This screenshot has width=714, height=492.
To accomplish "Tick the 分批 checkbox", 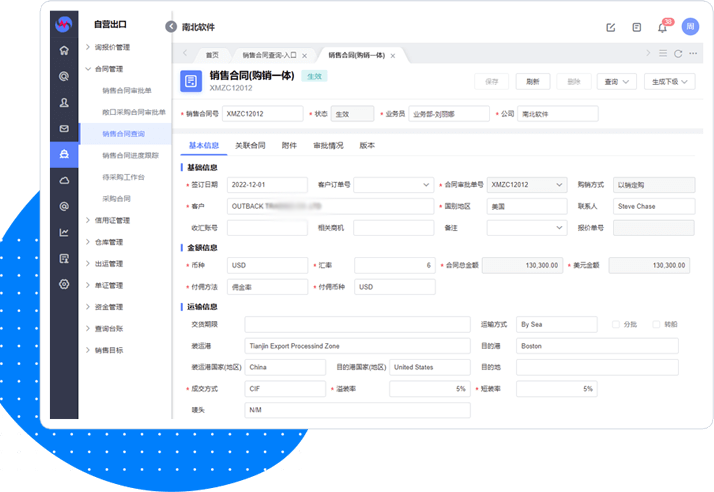I will [616, 324].
